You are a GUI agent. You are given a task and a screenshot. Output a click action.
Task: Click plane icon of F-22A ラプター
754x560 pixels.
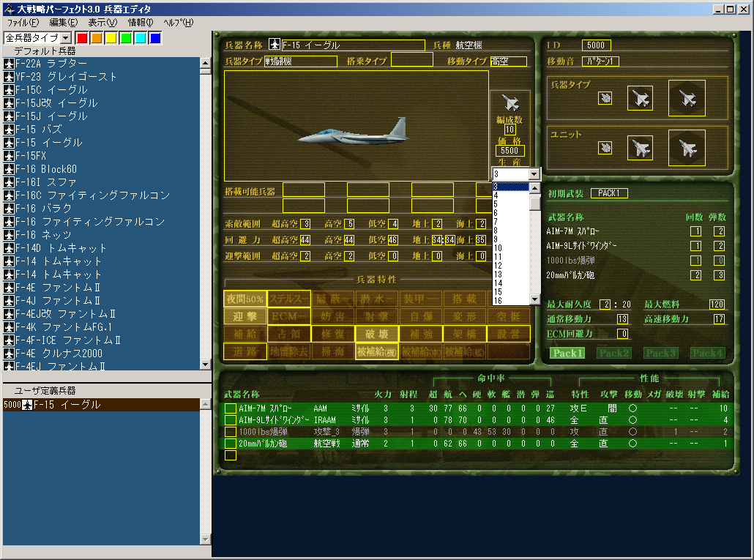click(x=9, y=64)
